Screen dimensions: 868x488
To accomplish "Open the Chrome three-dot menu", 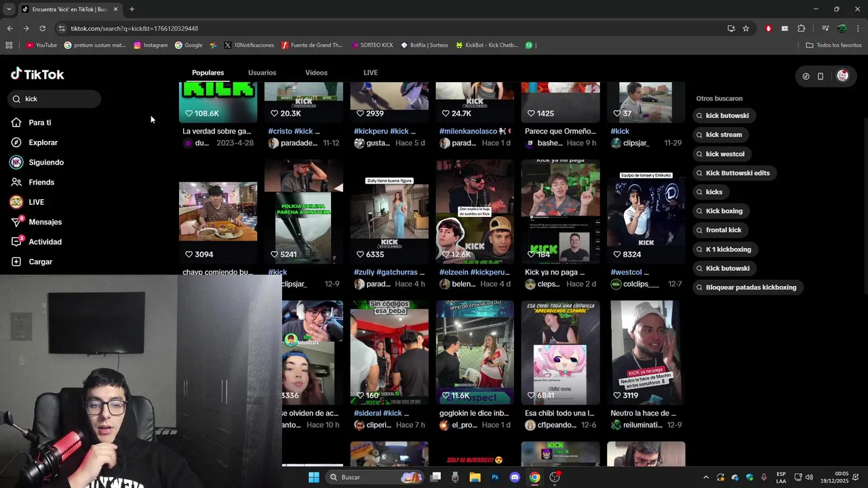I will pos(859,28).
